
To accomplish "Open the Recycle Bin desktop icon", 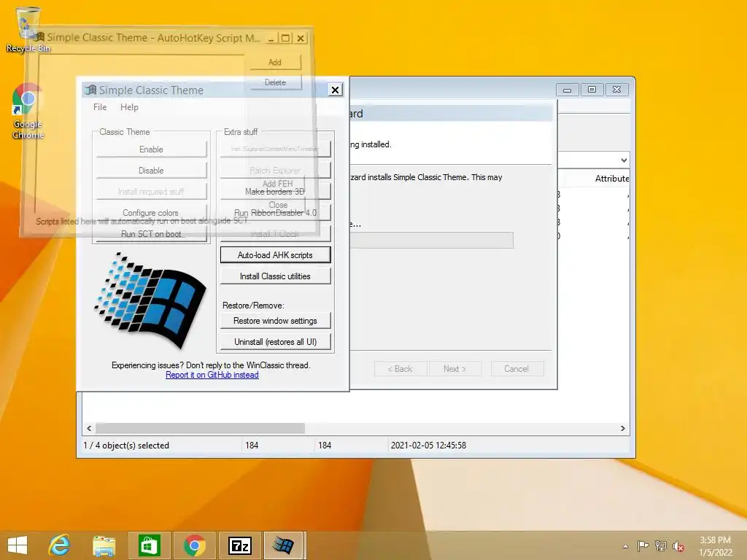I will 28,29.
